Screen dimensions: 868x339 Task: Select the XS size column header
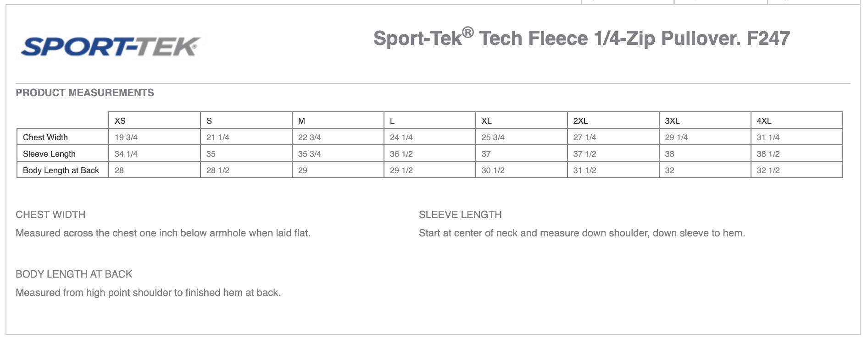click(x=155, y=120)
